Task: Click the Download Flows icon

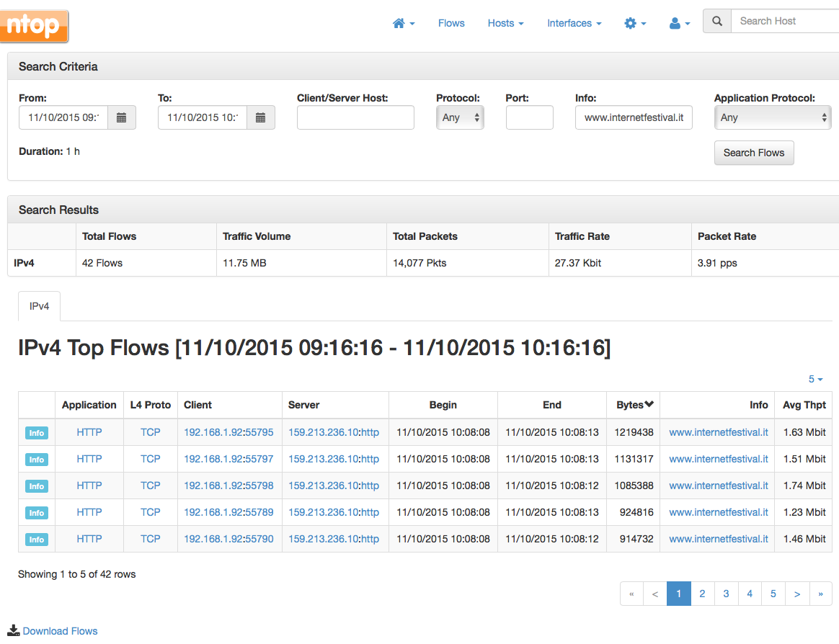Action: (14, 630)
